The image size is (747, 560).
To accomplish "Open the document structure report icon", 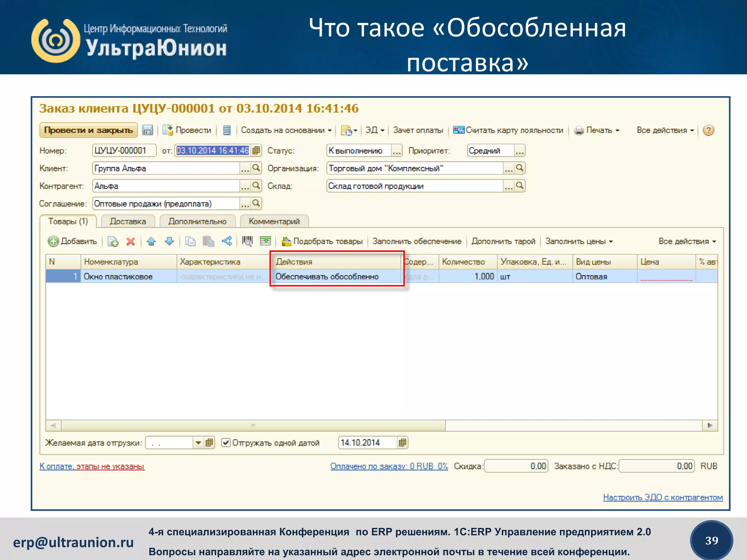I will click(x=227, y=130).
